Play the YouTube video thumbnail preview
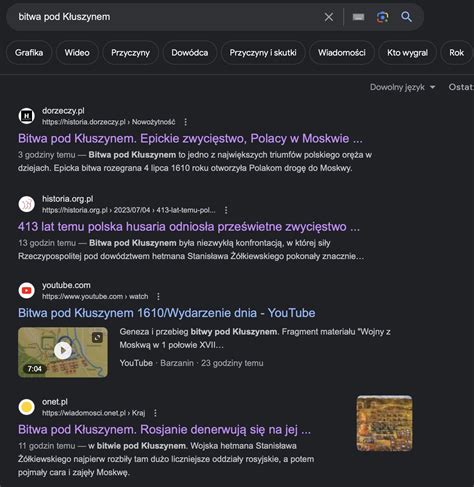The width and height of the screenshot is (474, 487). coord(63,351)
